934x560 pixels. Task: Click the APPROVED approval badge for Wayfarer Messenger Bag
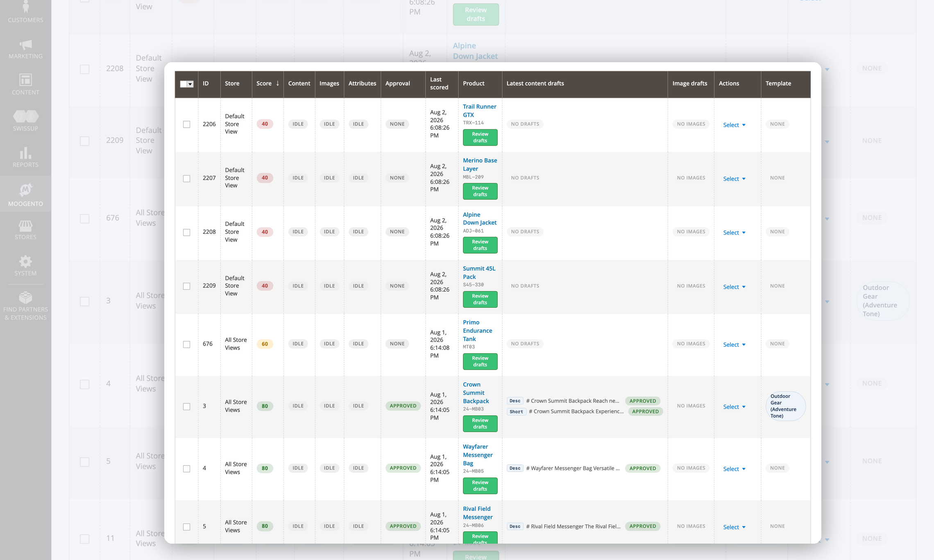pos(403,468)
